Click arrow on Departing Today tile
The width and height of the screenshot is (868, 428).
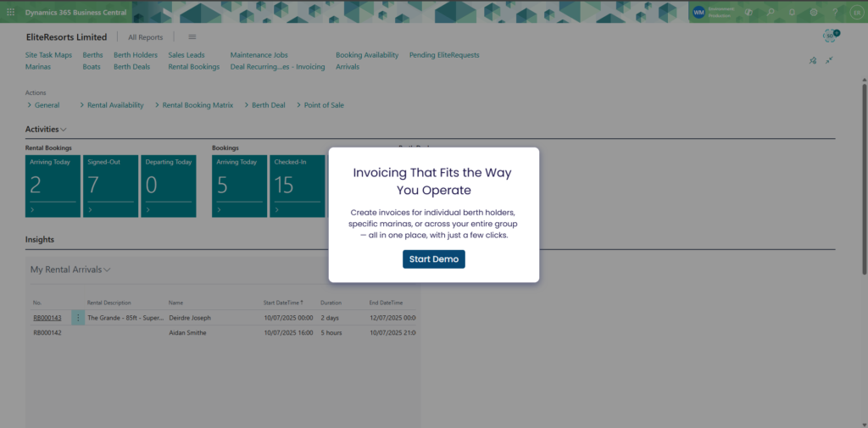coord(147,210)
